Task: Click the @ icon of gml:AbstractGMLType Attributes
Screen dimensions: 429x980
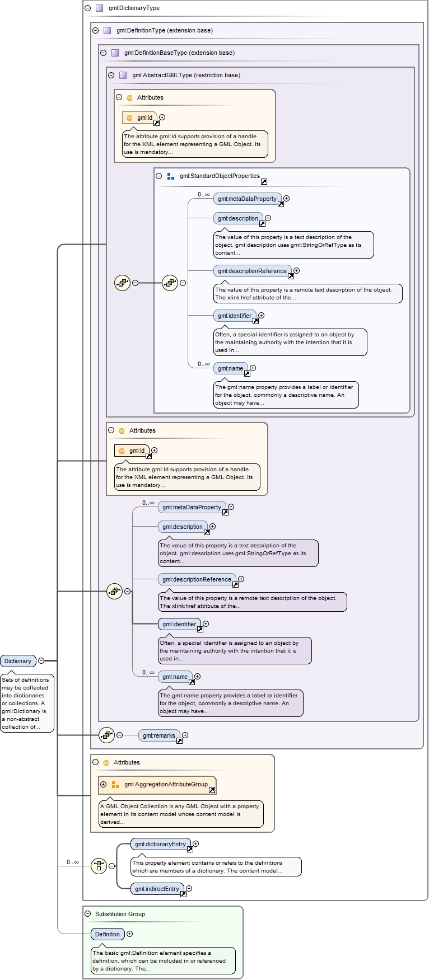Action: pyautogui.click(x=129, y=98)
